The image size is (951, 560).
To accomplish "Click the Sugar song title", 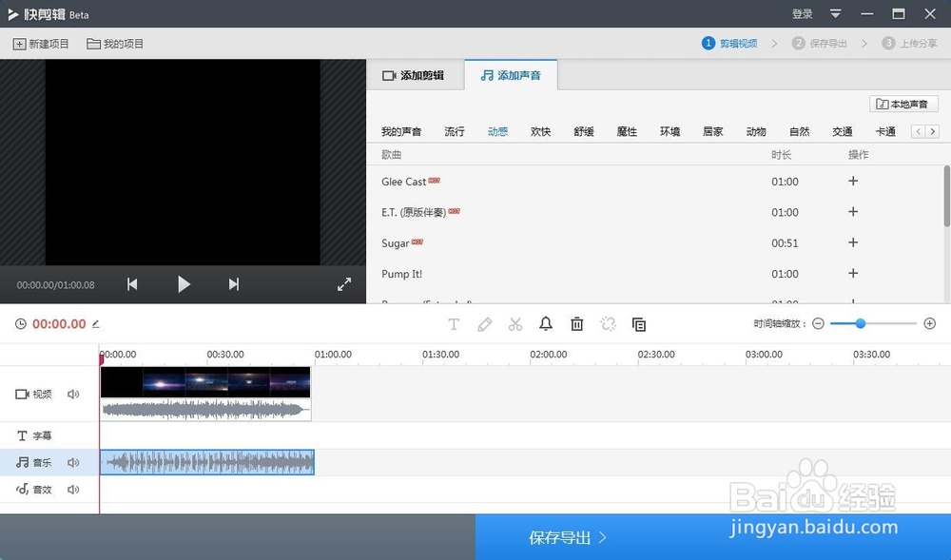I will (395, 243).
